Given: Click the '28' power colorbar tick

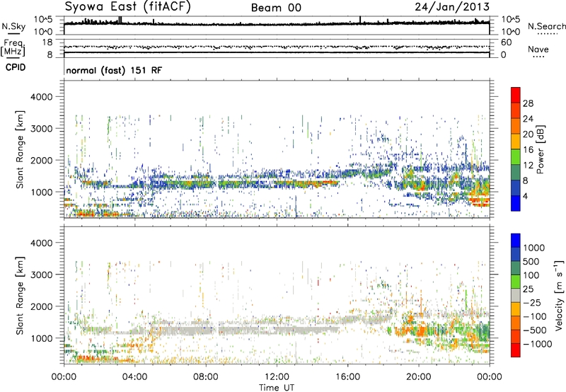Looking at the screenshot, I should click(x=528, y=103).
